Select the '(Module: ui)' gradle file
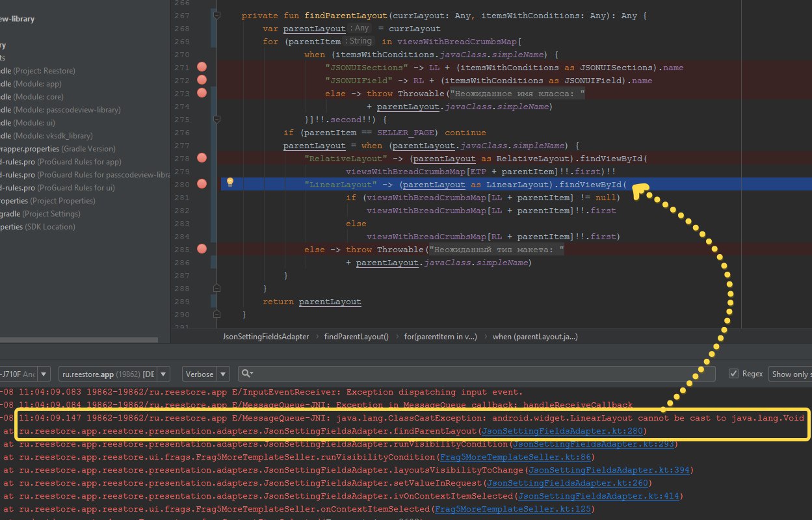Image resolution: width=812 pixels, height=520 pixels. coord(27,123)
